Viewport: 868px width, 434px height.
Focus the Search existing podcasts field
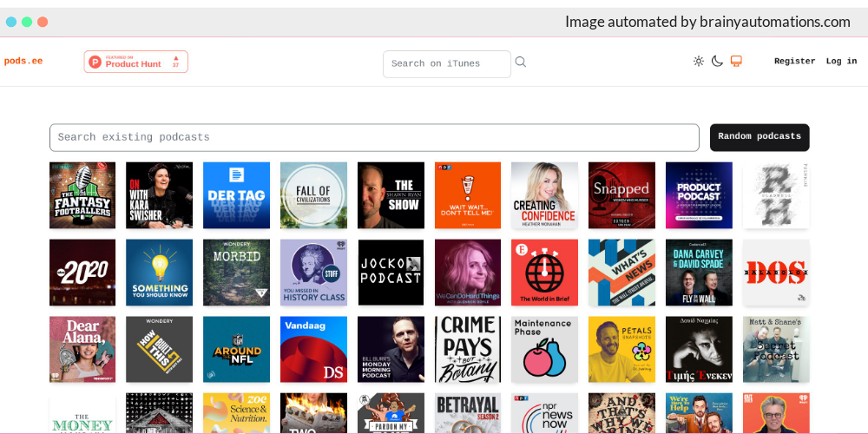[374, 137]
